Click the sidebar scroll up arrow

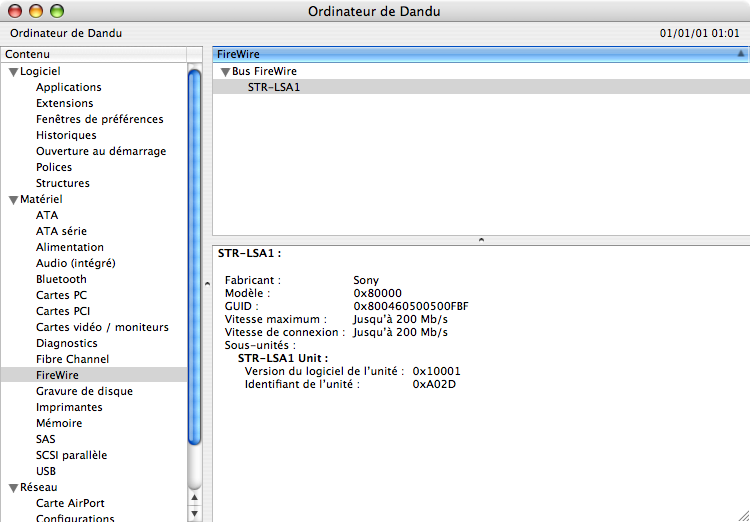click(x=194, y=498)
